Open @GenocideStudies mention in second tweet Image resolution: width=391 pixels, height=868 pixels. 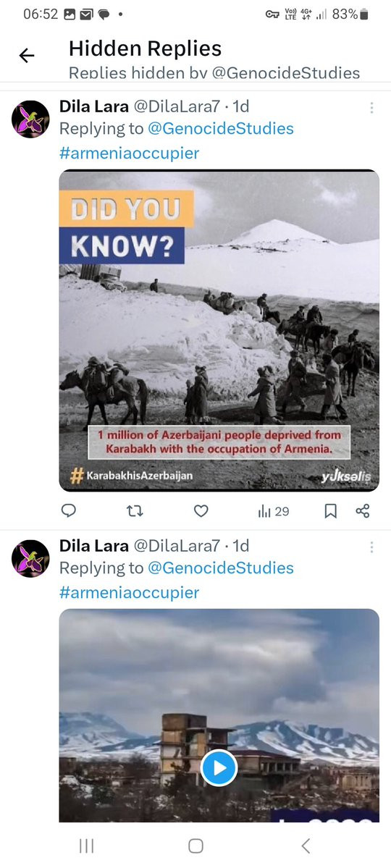click(220, 568)
